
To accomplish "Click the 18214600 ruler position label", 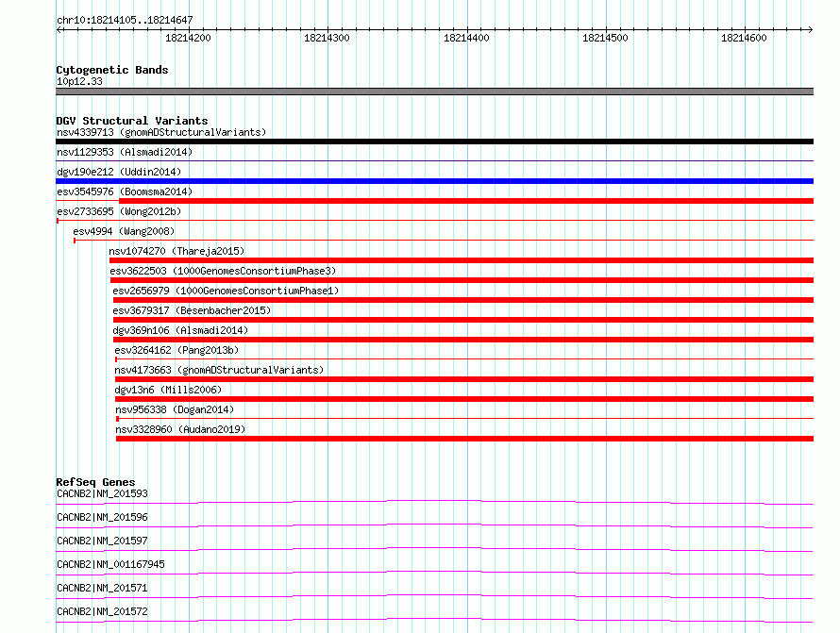I will 744,38.
